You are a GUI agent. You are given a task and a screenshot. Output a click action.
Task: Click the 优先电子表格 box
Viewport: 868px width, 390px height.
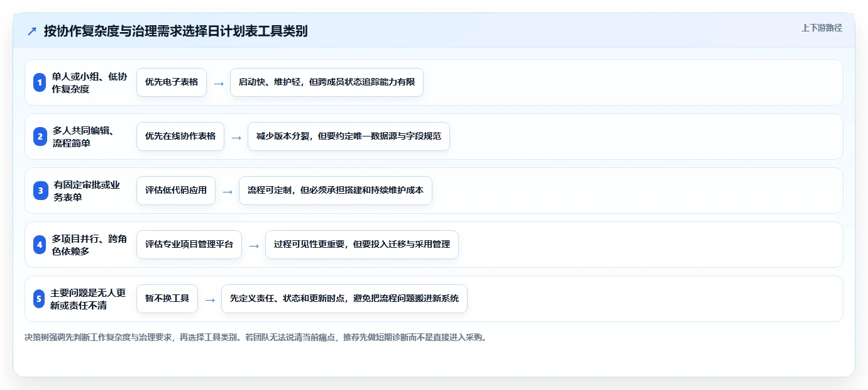pyautogui.click(x=172, y=82)
